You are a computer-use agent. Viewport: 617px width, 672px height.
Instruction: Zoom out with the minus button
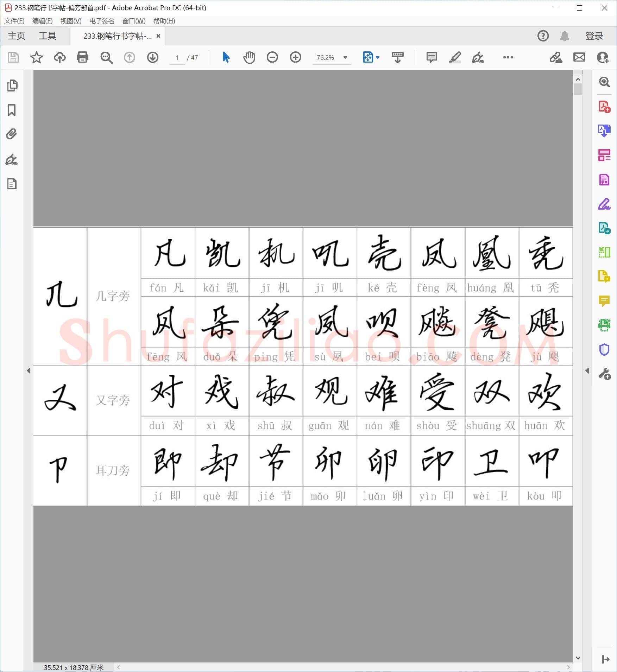click(272, 57)
